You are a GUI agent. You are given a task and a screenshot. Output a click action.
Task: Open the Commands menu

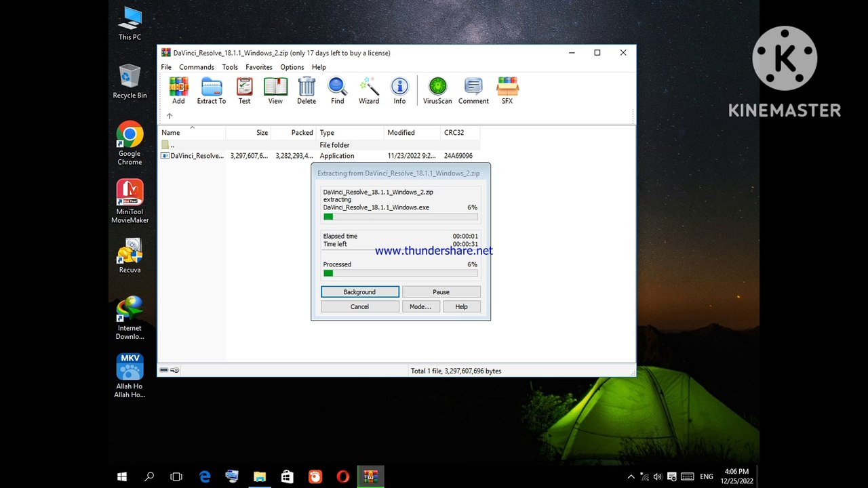(x=197, y=67)
